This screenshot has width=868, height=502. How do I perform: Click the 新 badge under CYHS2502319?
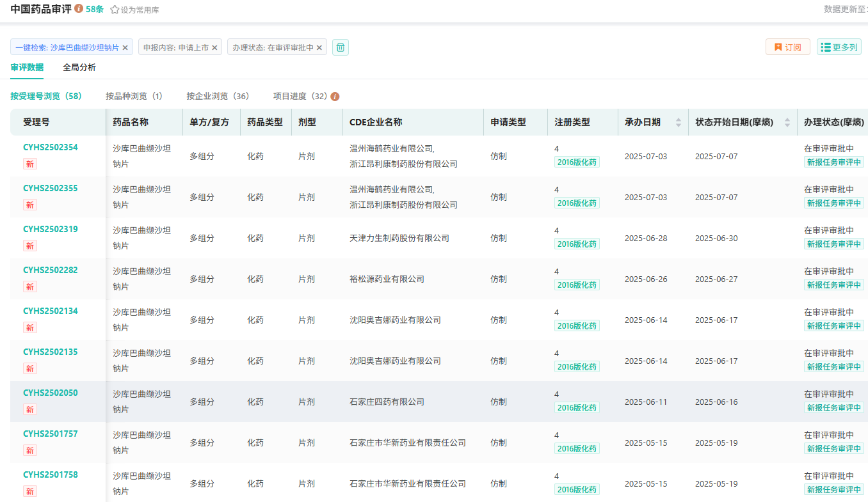(30, 246)
